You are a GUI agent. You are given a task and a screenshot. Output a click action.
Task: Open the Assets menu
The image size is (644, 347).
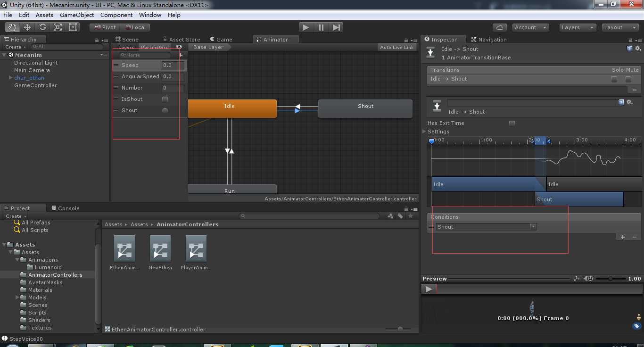coord(44,15)
